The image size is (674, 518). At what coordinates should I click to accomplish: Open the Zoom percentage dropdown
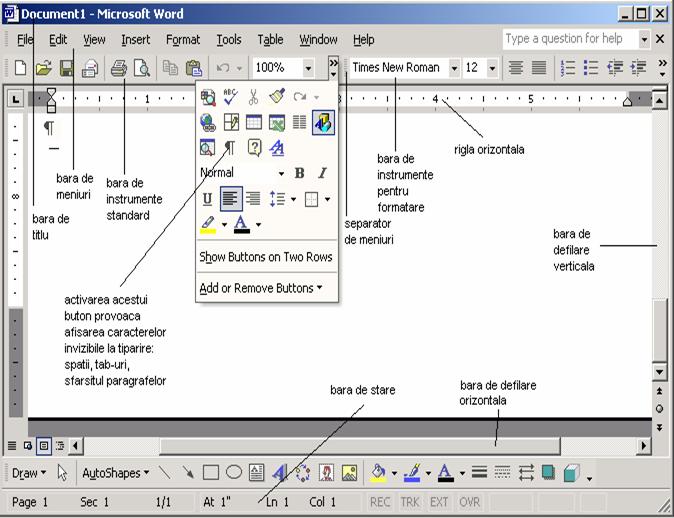coord(308,68)
